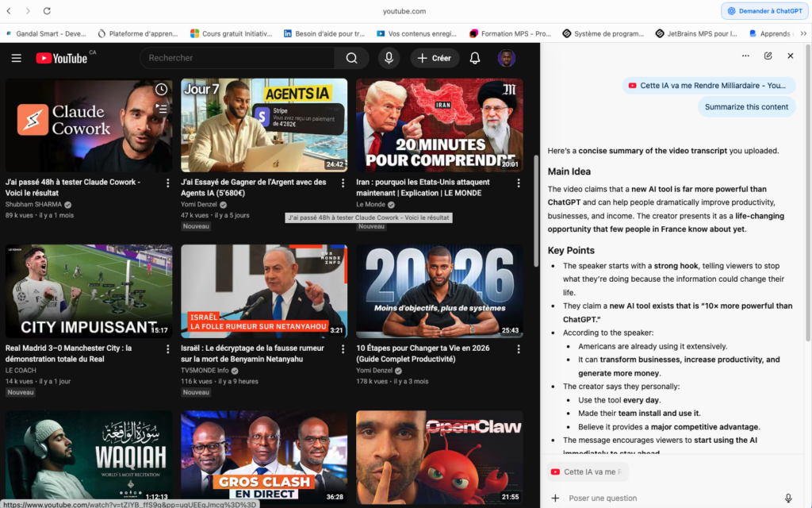Open new chat edit icon in ChatGPT panel
Screen dimensions: 812x508
[x=768, y=56]
